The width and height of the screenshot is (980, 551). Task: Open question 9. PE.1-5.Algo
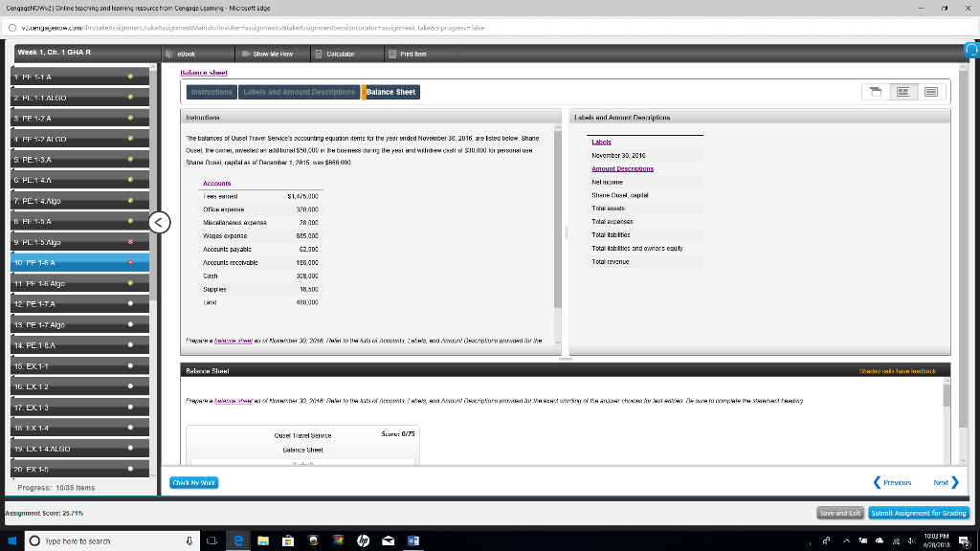click(x=80, y=242)
